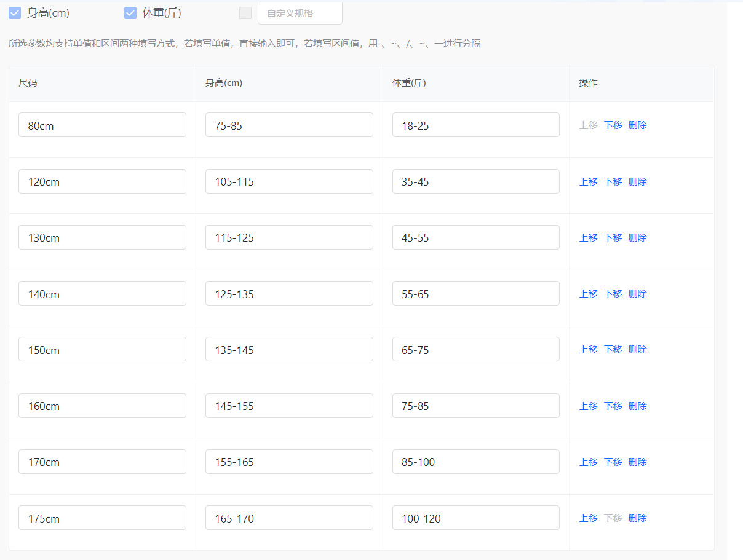Uncheck the 体重(斤) checkbox
Image resolution: width=743 pixels, height=560 pixels.
point(130,13)
